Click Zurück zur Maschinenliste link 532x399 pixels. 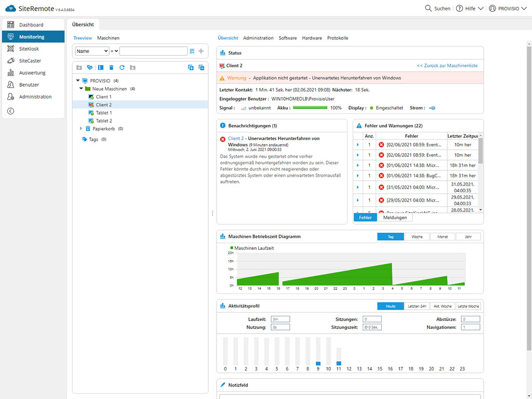tap(447, 65)
